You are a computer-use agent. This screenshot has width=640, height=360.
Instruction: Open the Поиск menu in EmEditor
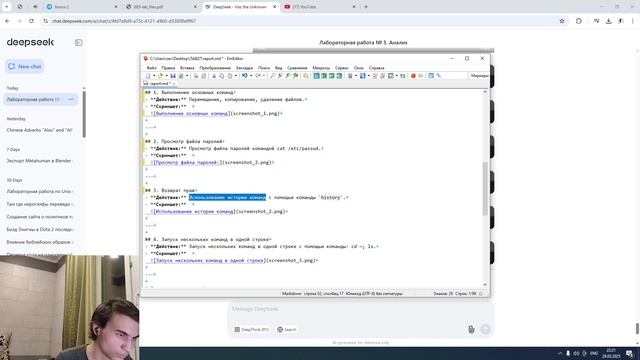pyautogui.click(x=264, y=68)
